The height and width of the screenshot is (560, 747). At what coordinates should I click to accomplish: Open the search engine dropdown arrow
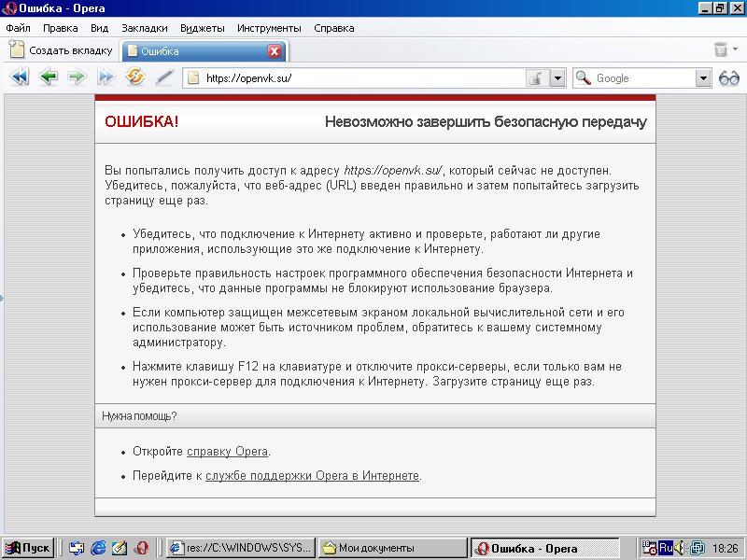(x=703, y=78)
